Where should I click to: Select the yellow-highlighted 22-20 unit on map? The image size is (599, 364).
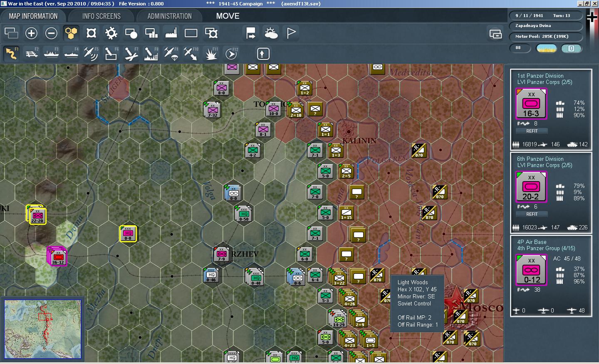[x=37, y=215]
